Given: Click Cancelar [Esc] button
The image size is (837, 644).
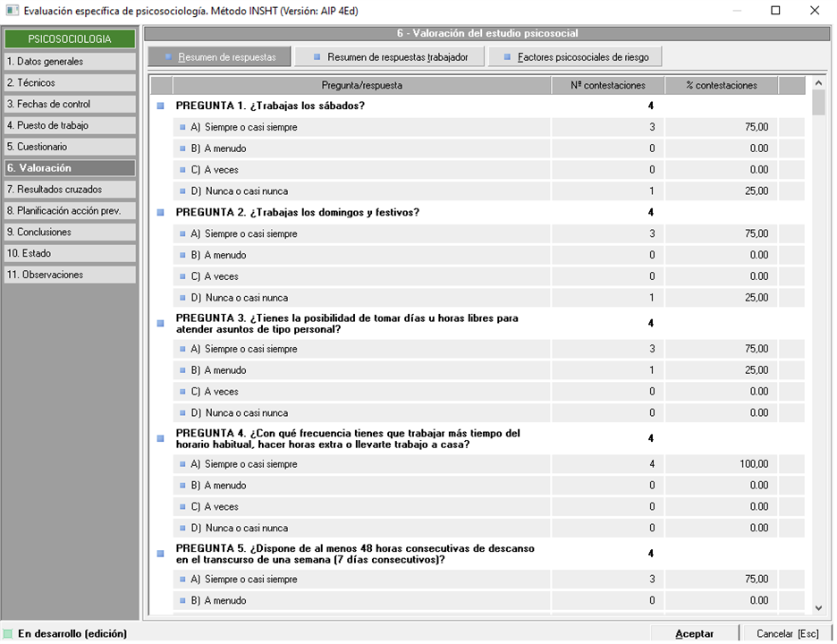Looking at the screenshot, I should coord(787,633).
